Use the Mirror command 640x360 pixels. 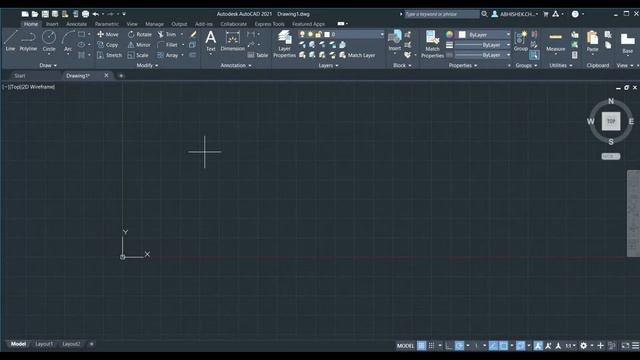[139, 45]
